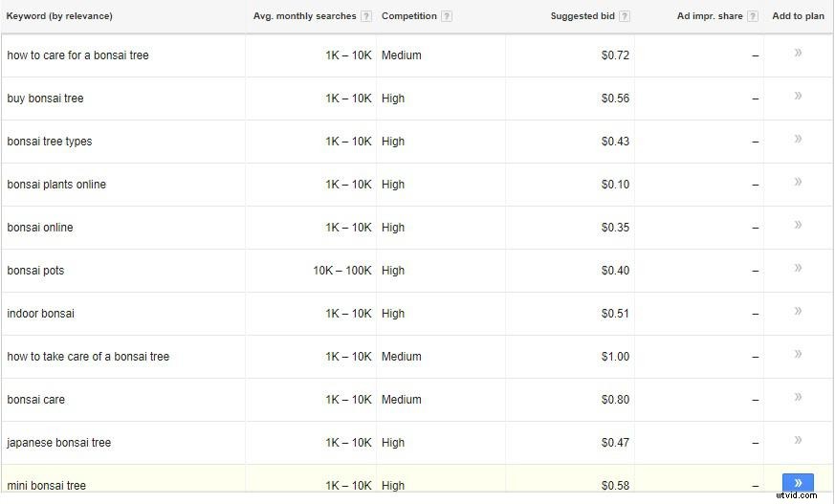
Task: Add 'indoor bonsai' keyword to plan
Action: point(798,312)
